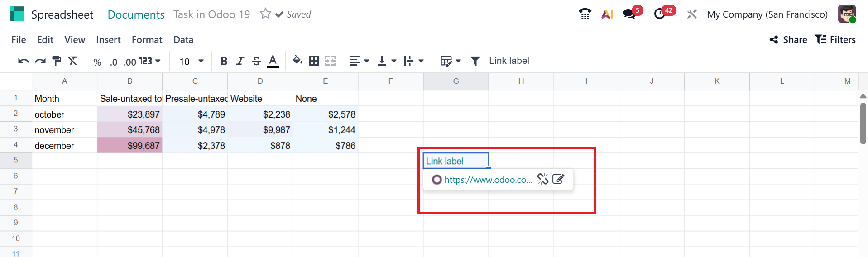Click the paint format icon

pos(57,61)
